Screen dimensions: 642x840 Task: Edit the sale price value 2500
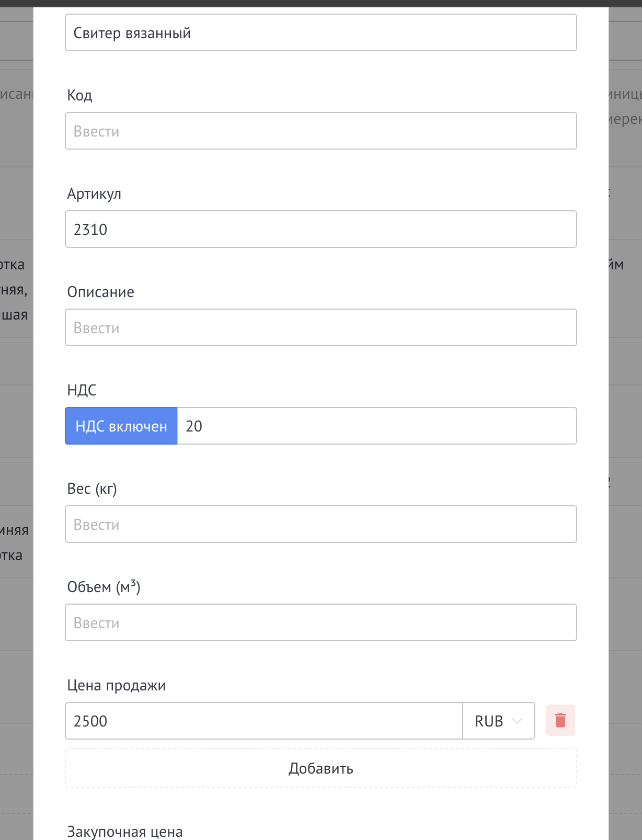(x=263, y=721)
